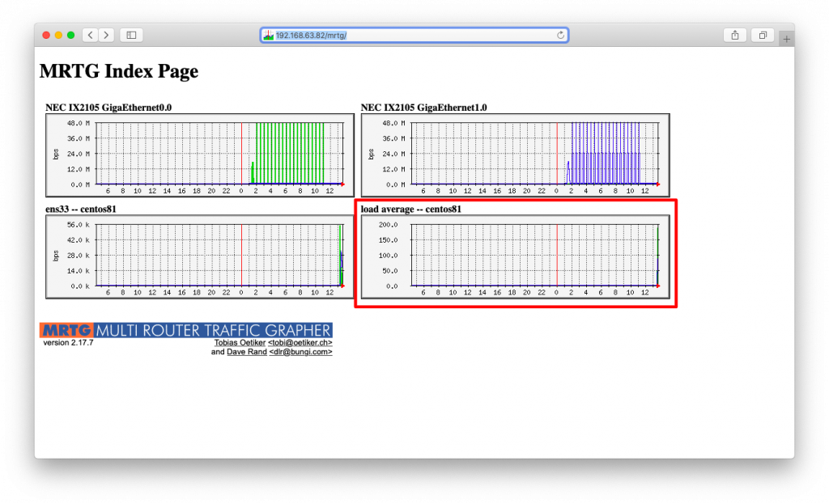
Task: Click the Multi Router Traffic Grapher banner
Action: coord(213,330)
